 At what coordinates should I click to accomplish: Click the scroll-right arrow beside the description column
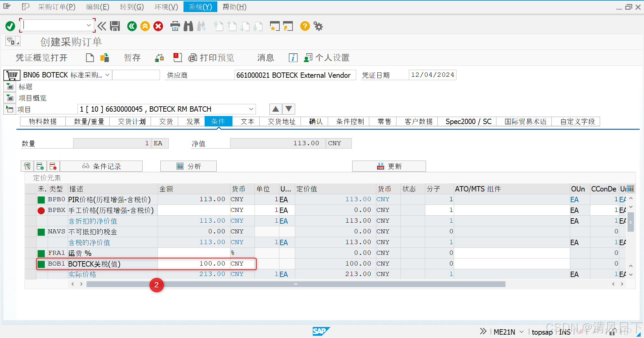(81, 284)
